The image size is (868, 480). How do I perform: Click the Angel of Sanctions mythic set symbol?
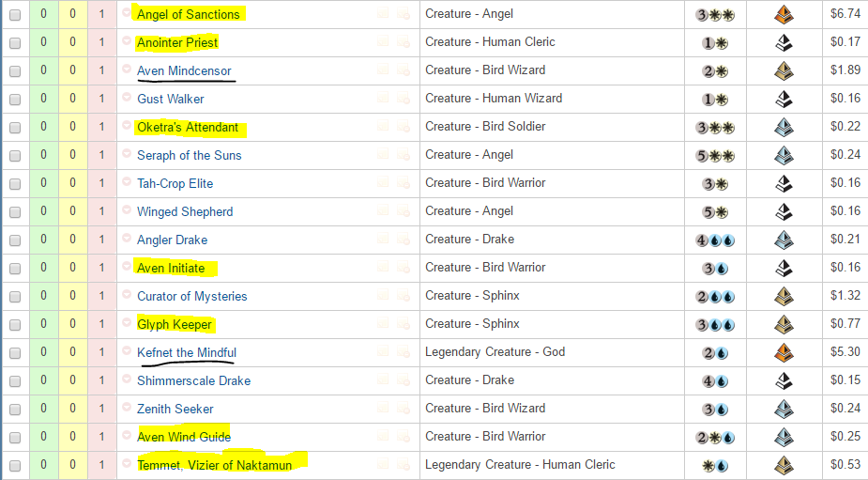[784, 14]
